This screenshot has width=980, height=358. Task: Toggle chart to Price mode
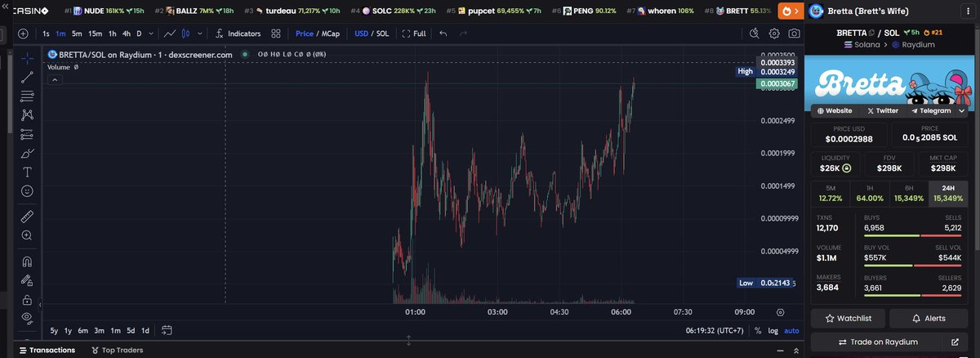[304, 34]
